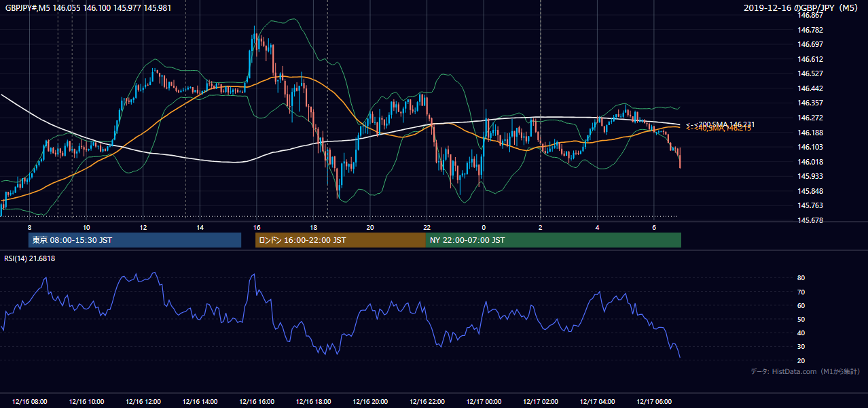The height and width of the screenshot is (408, 868).
Task: Click hour tick 0 under the price chart
Action: click(484, 227)
